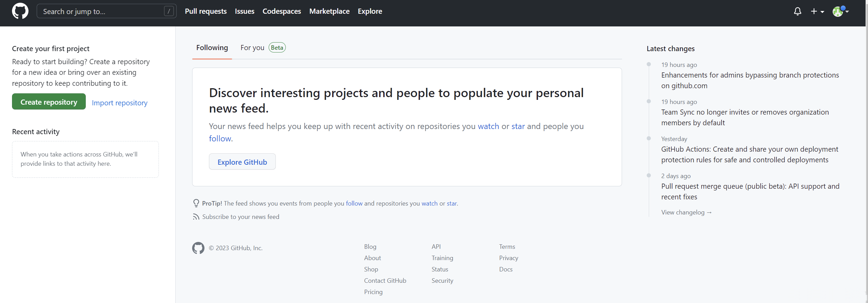Image resolution: width=868 pixels, height=303 pixels.
Task: Open the Team Sync changelog entry
Action: (x=745, y=117)
